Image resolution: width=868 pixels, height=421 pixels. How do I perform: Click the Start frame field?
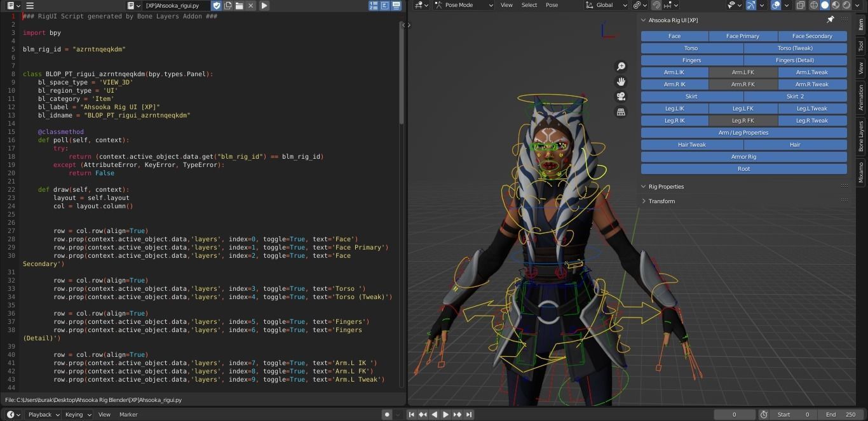[793, 415]
